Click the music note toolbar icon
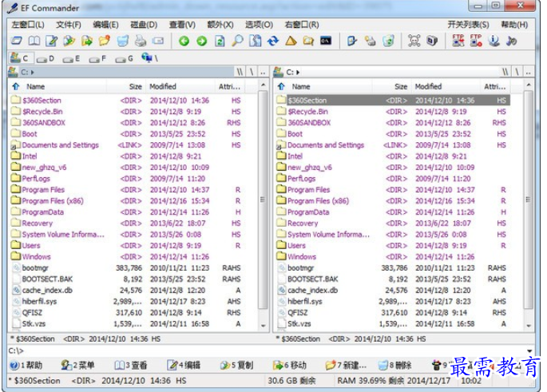This screenshot has width=547, height=392. click(x=511, y=42)
